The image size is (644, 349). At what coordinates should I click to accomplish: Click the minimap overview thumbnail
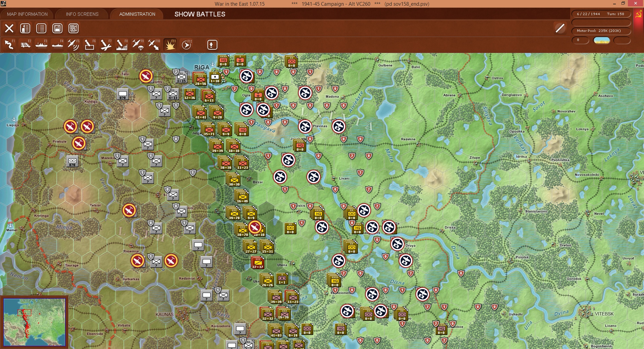click(35, 322)
